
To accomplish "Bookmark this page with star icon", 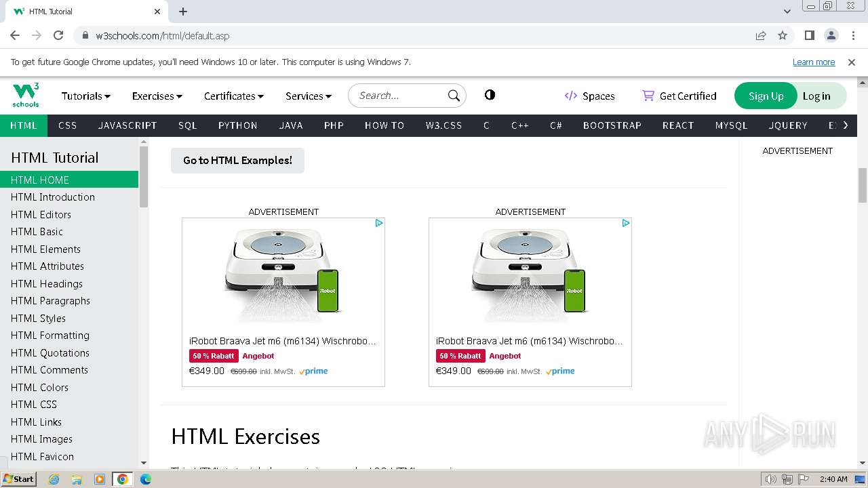I will pyautogui.click(x=783, y=35).
